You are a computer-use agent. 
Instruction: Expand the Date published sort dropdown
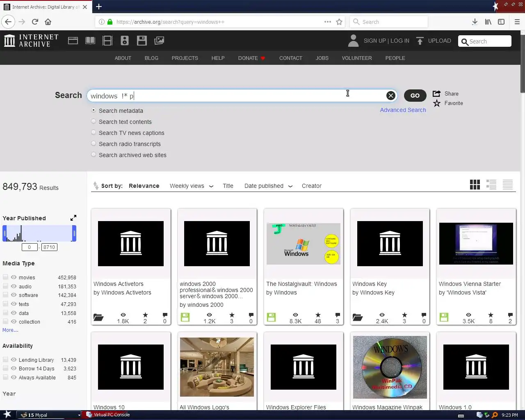[x=290, y=186]
